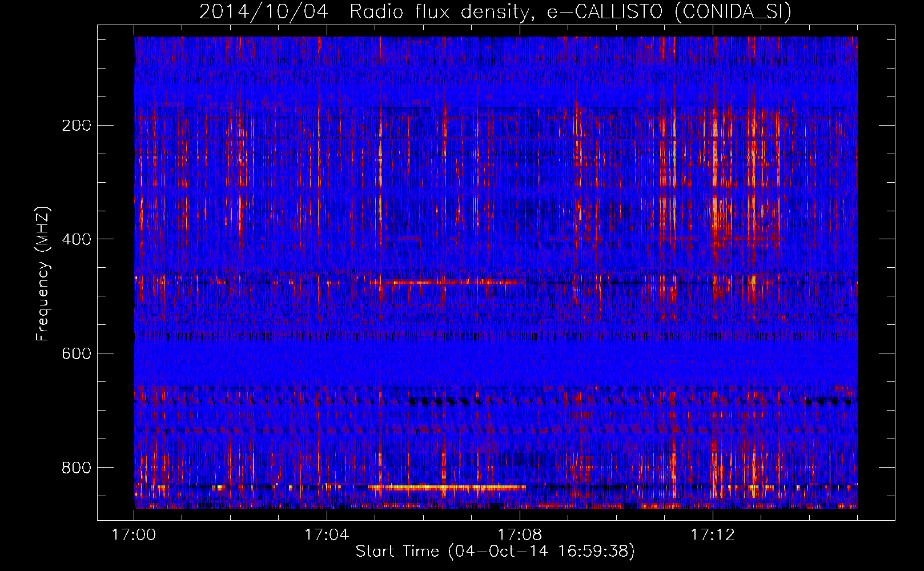
Task: Click the 400 frequency tick label
Action: 76,239
